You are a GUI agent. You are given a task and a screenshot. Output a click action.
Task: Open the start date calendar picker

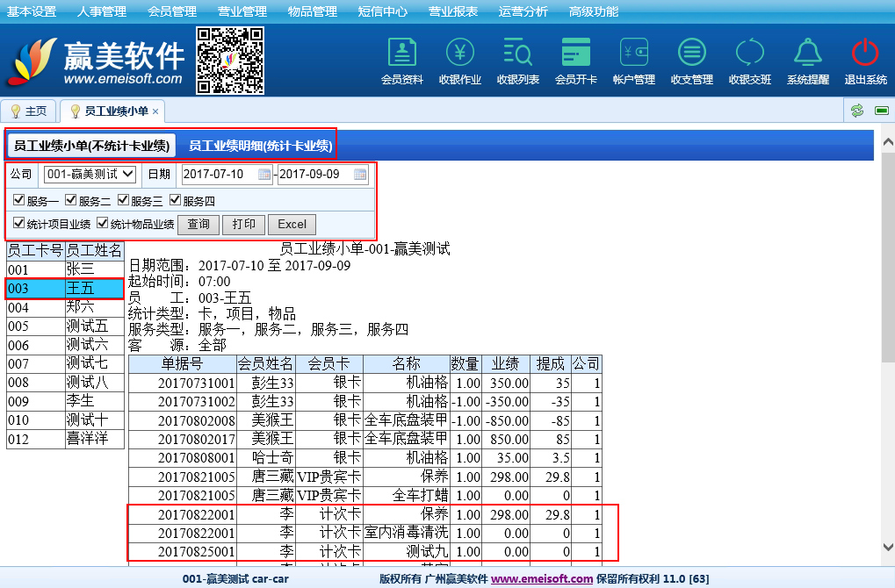pyautogui.click(x=264, y=175)
